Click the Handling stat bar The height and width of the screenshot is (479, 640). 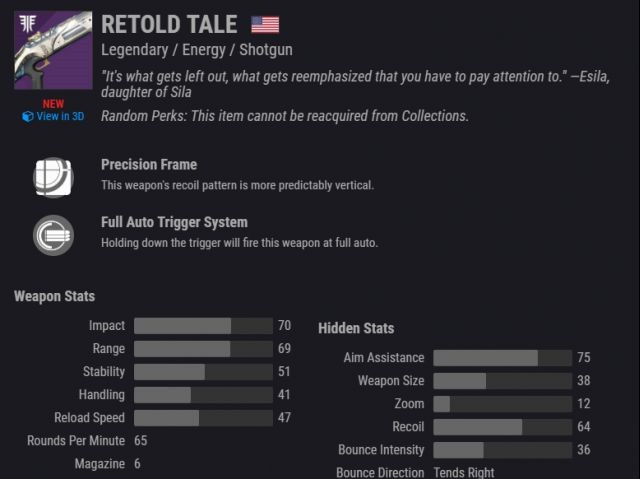pos(203,395)
